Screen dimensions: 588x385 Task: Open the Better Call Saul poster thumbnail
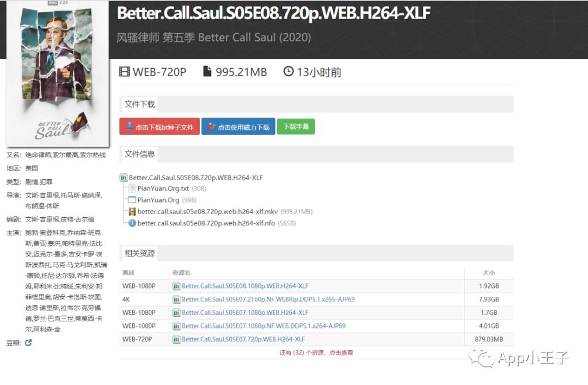click(x=57, y=73)
